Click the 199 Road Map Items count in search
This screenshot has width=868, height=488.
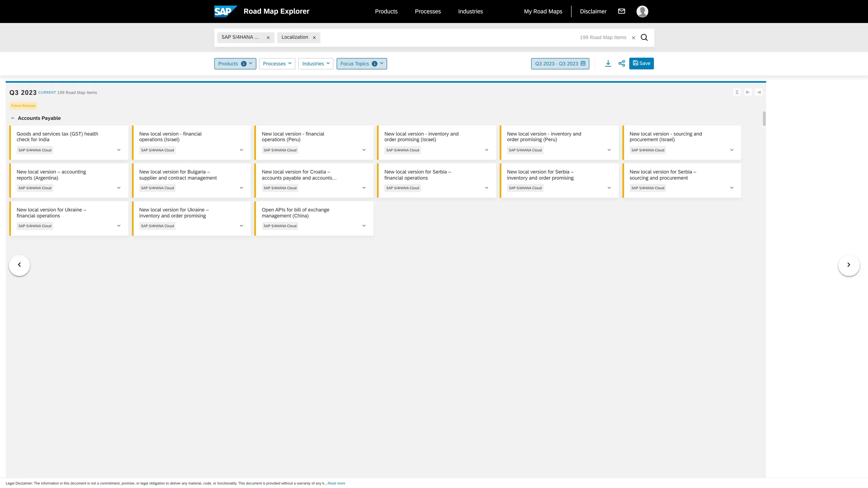[603, 38]
